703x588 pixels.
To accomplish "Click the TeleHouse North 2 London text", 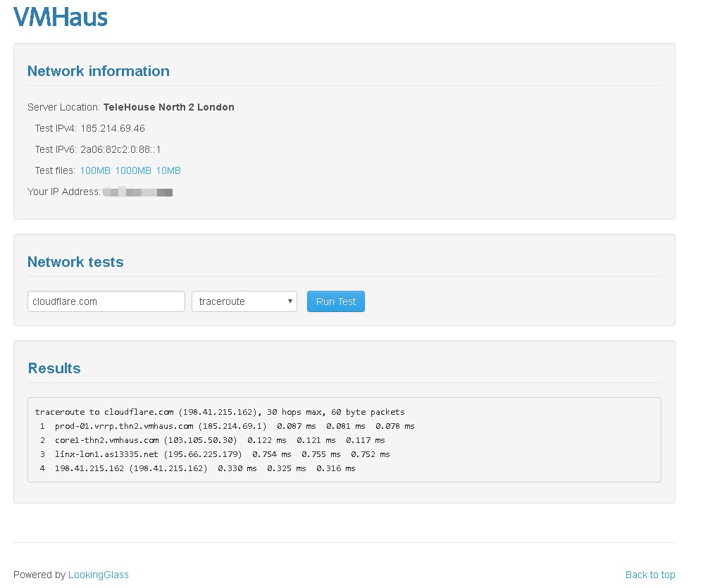I will coord(168,107).
